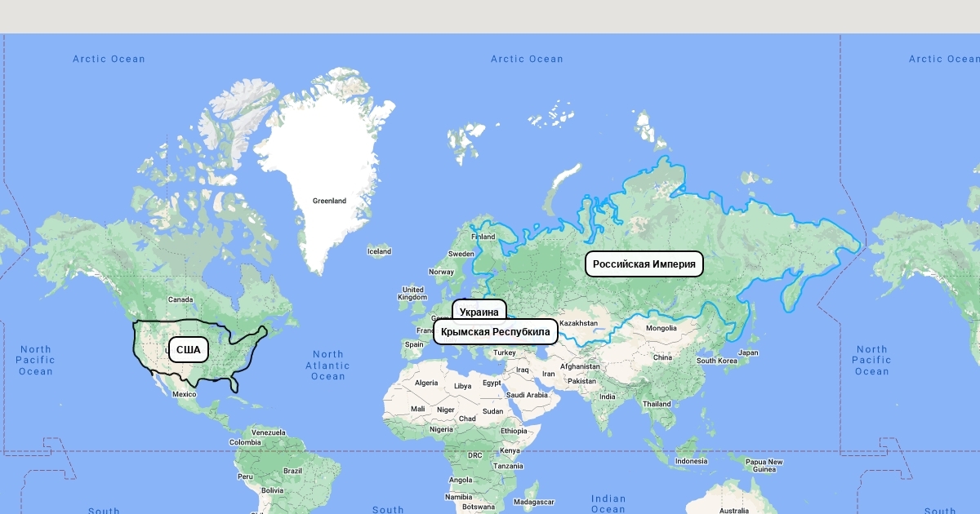Click the Indonesia label
Viewport: 980px width, 514px height.
[x=691, y=461]
